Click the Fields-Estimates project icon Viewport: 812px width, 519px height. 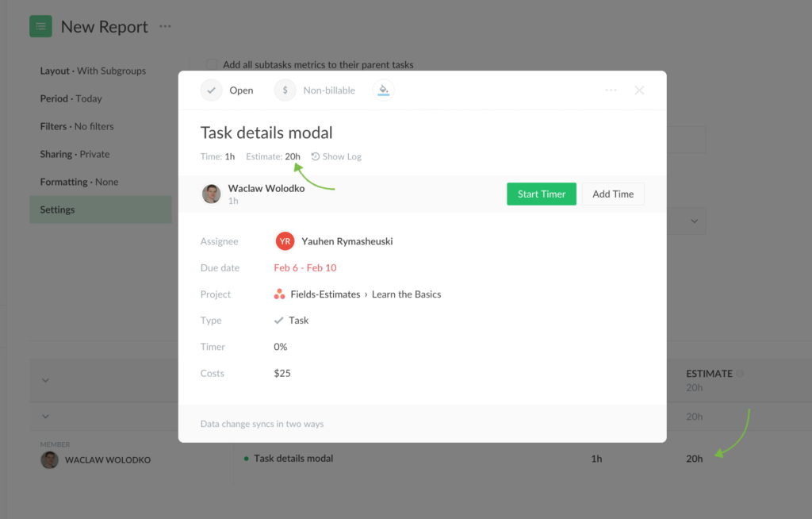click(279, 294)
